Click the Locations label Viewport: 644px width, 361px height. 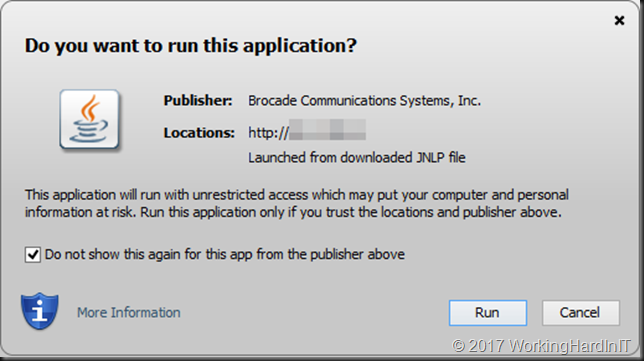(x=199, y=133)
